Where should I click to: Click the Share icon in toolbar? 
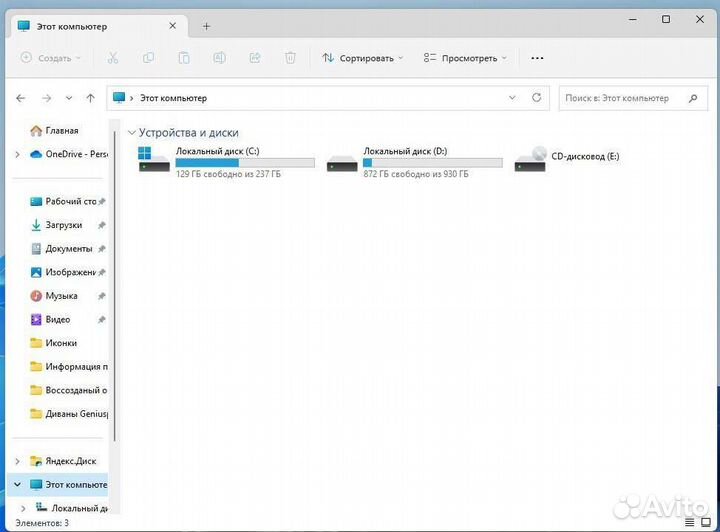coord(254,58)
